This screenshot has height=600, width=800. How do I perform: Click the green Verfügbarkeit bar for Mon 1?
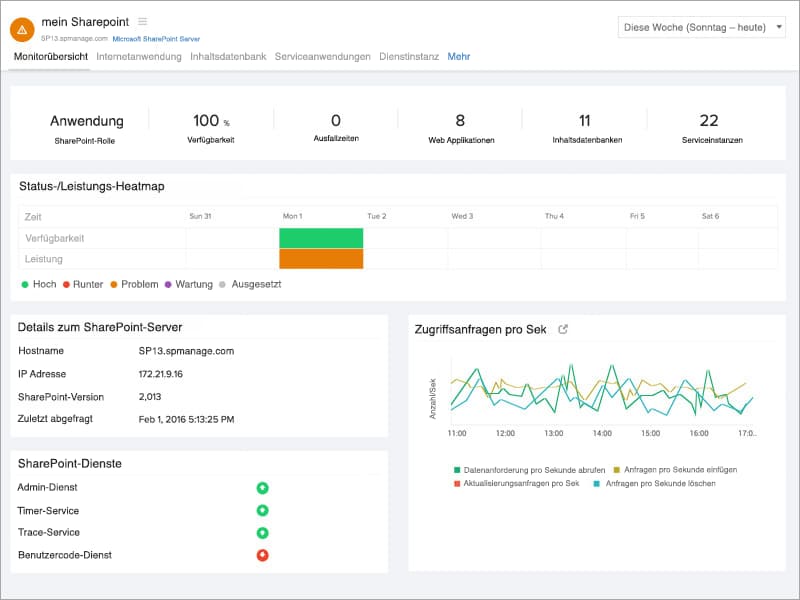[321, 237]
